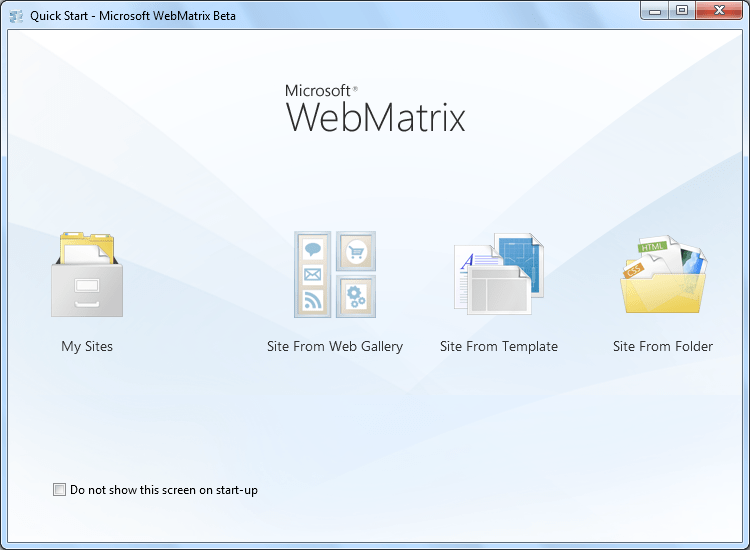Image resolution: width=750 pixels, height=550 pixels.
Task: Click the "Site From Template" label
Action: pyautogui.click(x=499, y=346)
